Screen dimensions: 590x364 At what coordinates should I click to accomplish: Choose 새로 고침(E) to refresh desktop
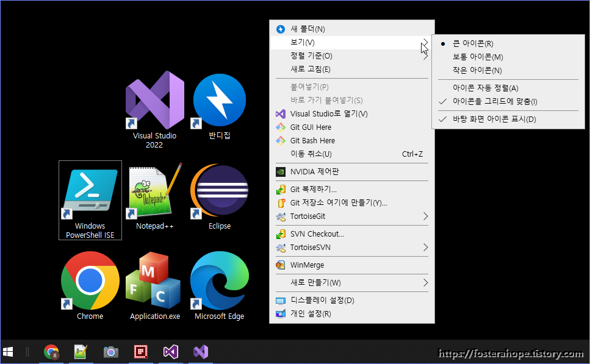352,69
